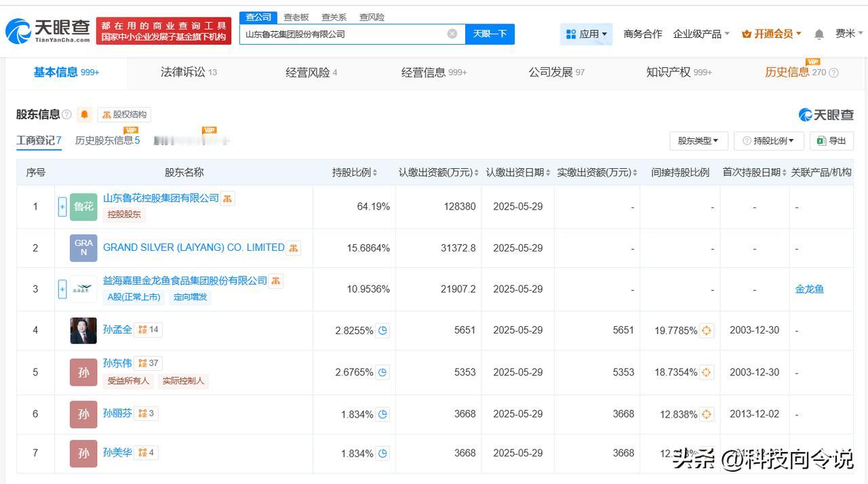Click the 鲁花 green company logo

pyautogui.click(x=83, y=207)
